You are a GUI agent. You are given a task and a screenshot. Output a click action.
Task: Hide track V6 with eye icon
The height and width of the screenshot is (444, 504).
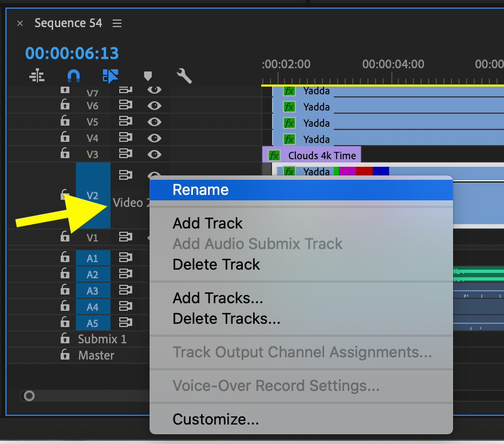[154, 106]
